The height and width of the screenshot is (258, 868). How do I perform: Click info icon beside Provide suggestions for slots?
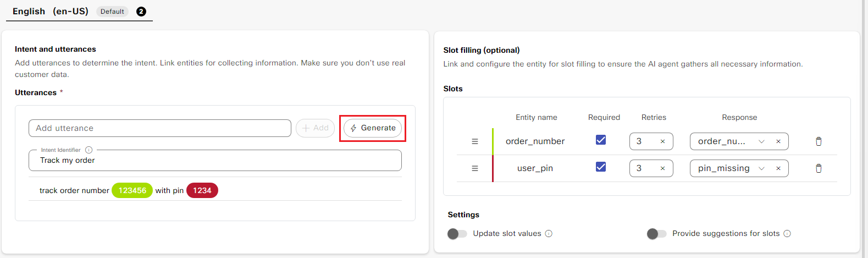(x=787, y=234)
